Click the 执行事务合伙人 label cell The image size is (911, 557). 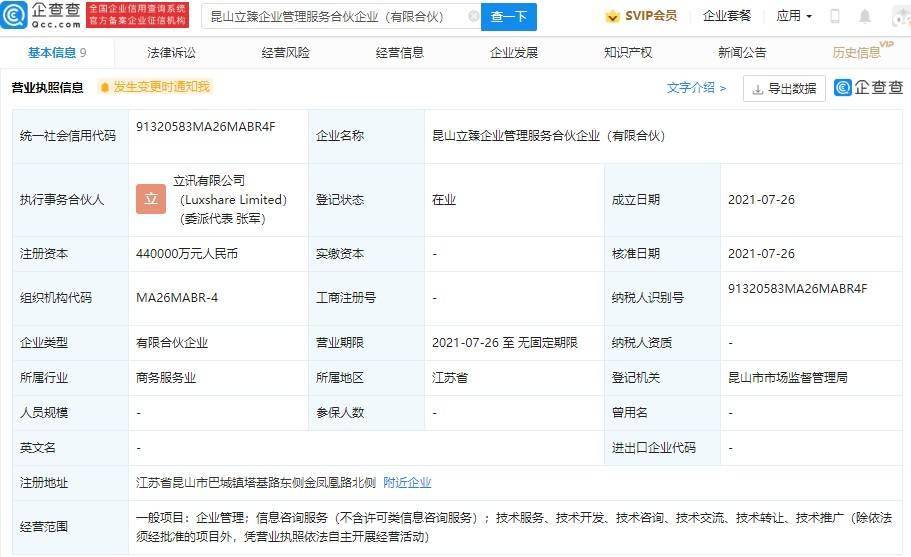pos(70,200)
